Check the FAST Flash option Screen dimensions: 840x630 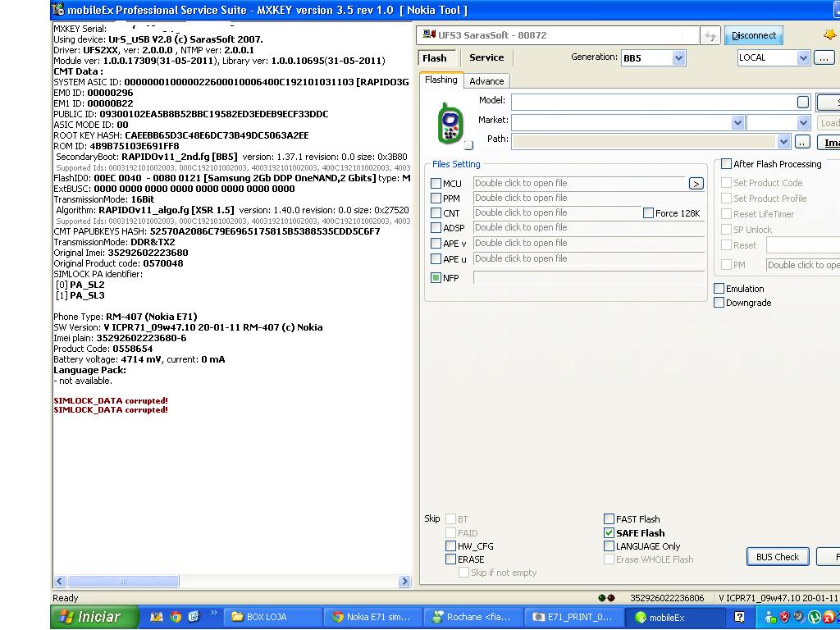609,519
